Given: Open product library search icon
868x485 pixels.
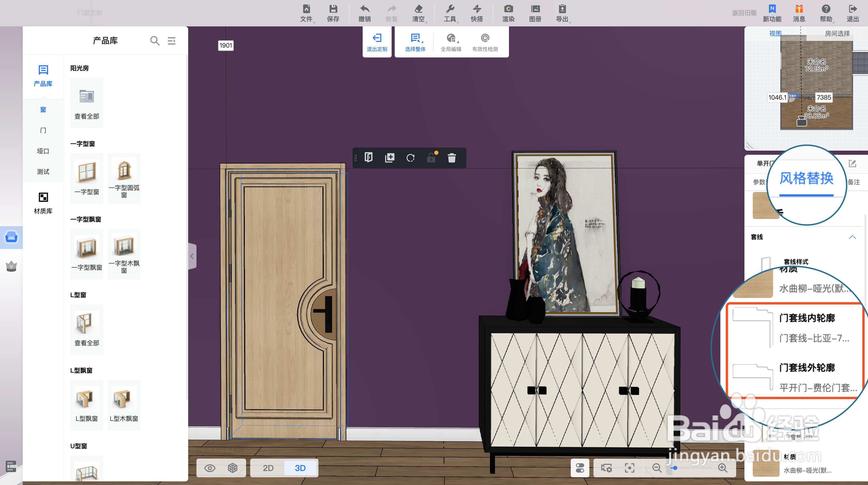Looking at the screenshot, I should click(x=155, y=41).
